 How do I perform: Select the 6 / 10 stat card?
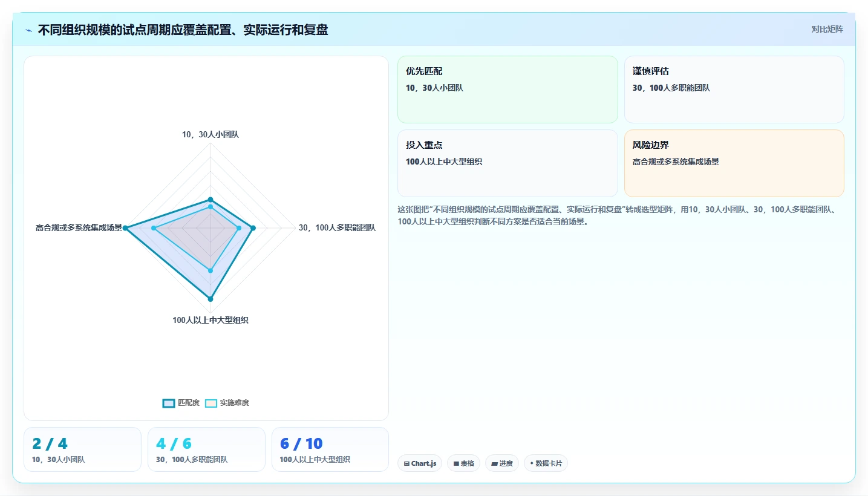pos(330,449)
